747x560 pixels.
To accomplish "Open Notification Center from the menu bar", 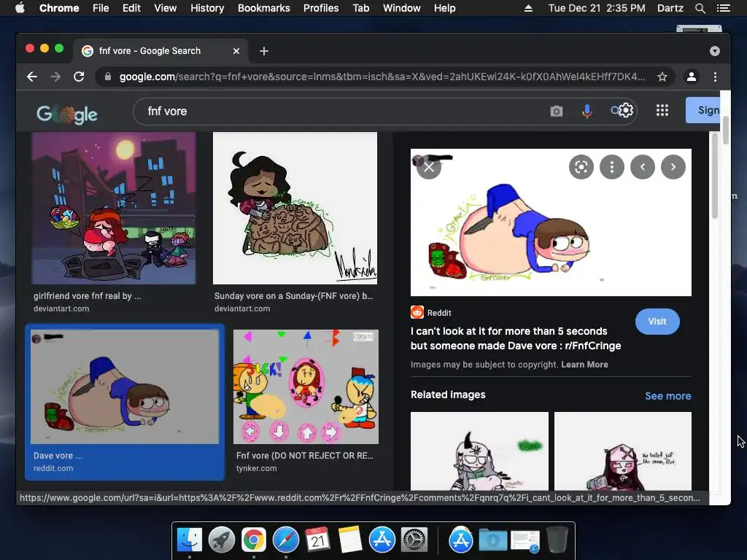I will coord(723,8).
